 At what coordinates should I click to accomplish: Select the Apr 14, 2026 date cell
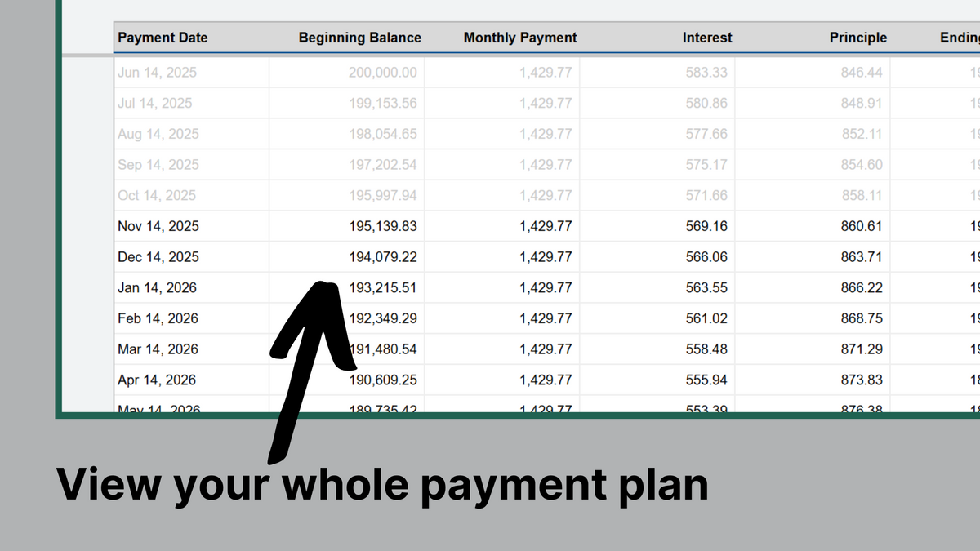[x=191, y=380]
